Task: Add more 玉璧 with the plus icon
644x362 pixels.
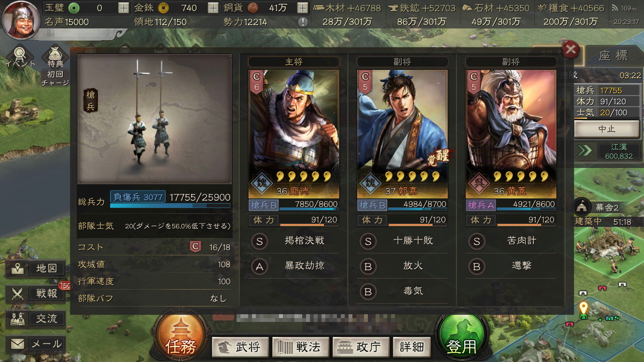Action: tap(124, 8)
